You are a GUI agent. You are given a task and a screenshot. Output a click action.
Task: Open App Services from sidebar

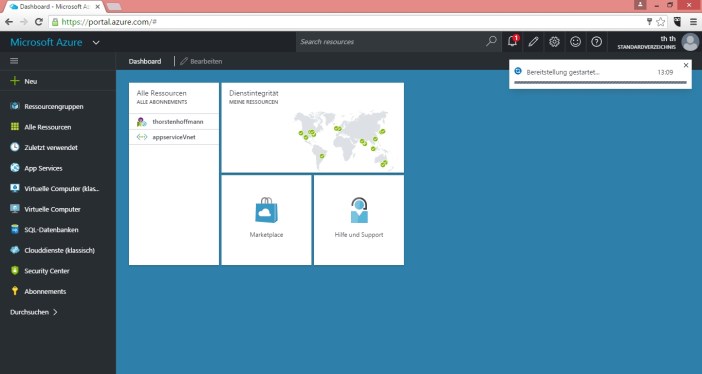point(43,168)
